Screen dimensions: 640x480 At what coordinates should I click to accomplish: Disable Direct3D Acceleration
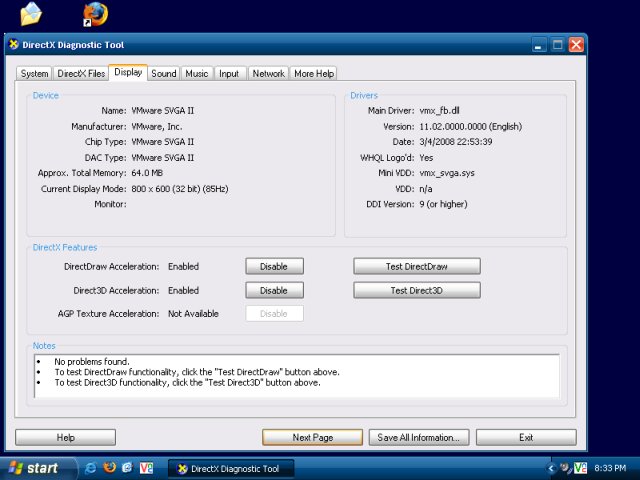point(274,290)
